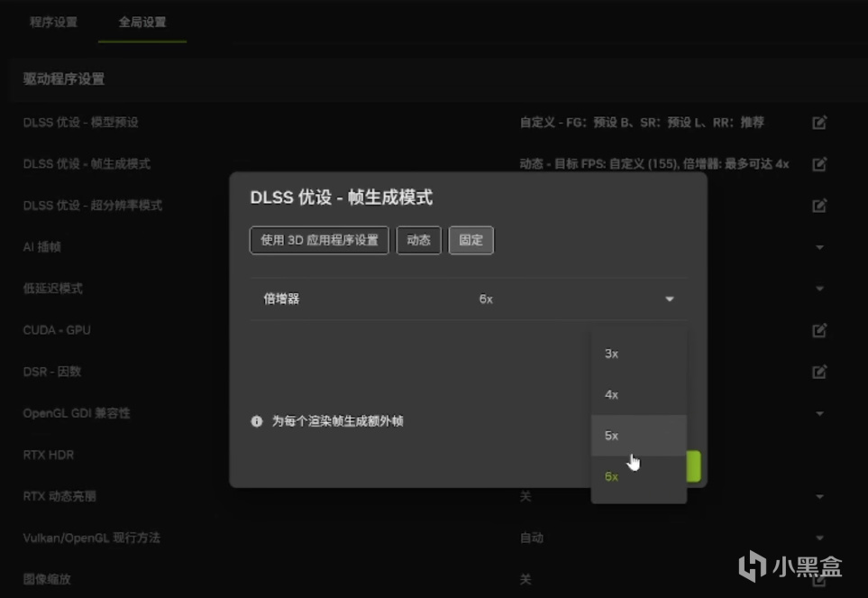Edit DLSS 优设 - 帧生成模式 setting icon
This screenshot has width=868, height=598.
pos(819,164)
